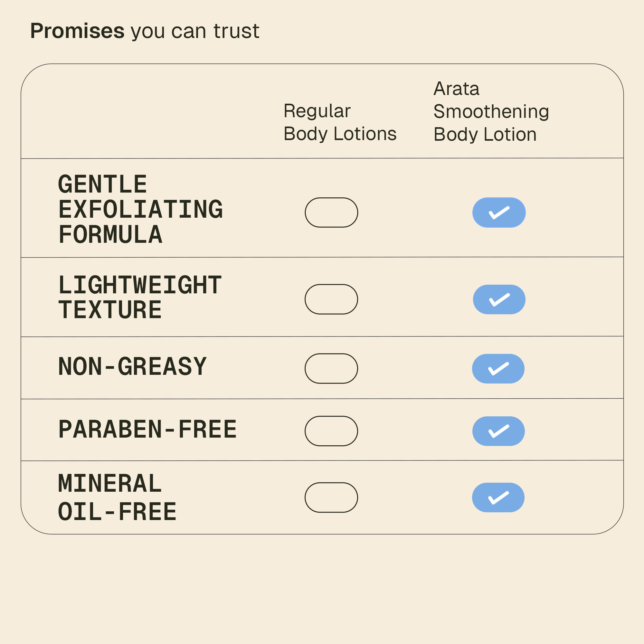This screenshot has height=644, width=644.
Task: Select the PARABEN-FREE row label
Action: [147, 429]
